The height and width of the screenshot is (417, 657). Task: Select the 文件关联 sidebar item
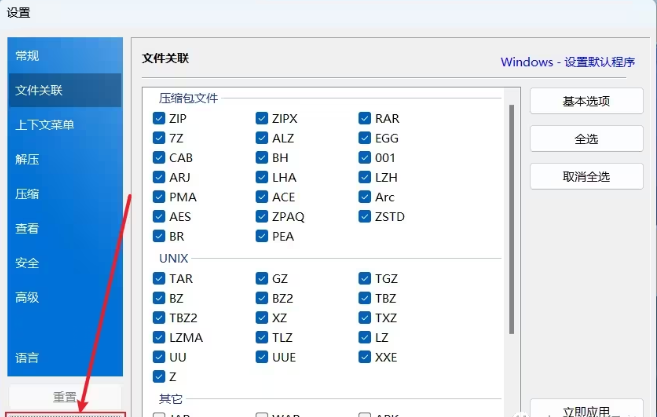65,90
